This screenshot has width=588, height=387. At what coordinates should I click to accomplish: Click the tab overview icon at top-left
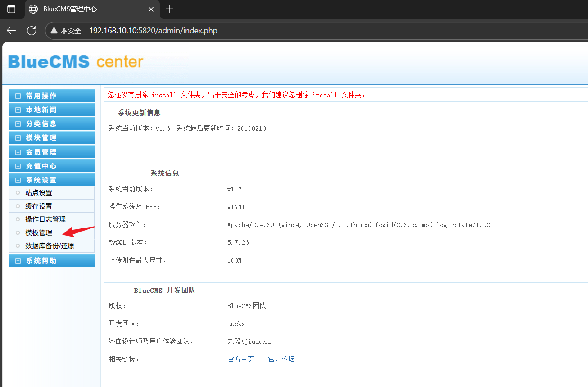coord(11,9)
